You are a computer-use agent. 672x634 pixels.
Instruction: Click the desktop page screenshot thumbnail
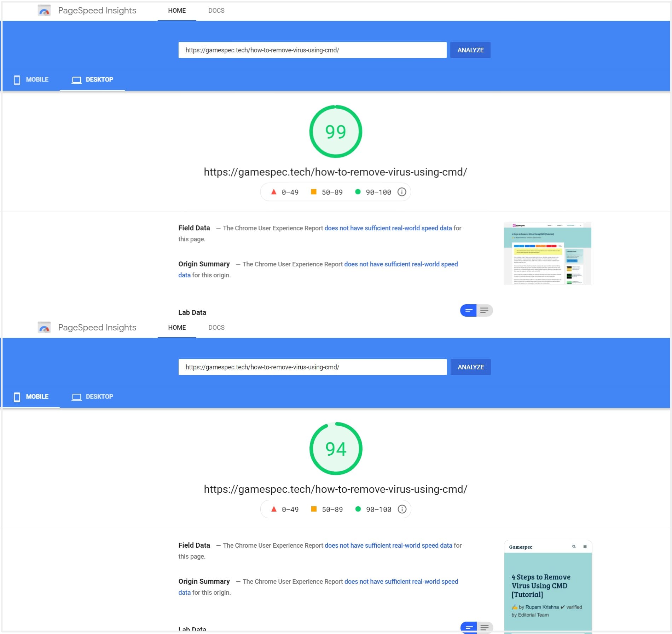[548, 253]
